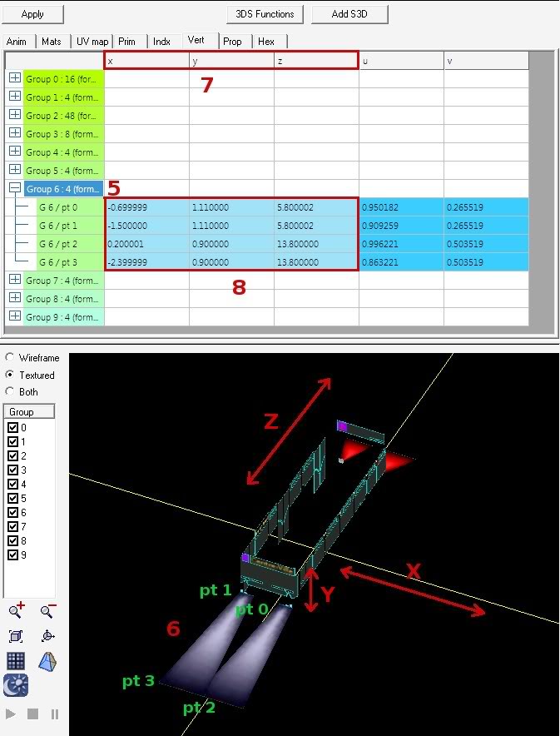Select the x value cell of G 6 / pt 0
The image size is (560, 736).
146,207
